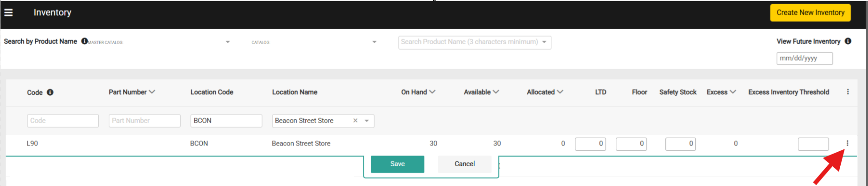This screenshot has width=868, height=186.
Task: Click the Part Number filter input
Action: [144, 121]
